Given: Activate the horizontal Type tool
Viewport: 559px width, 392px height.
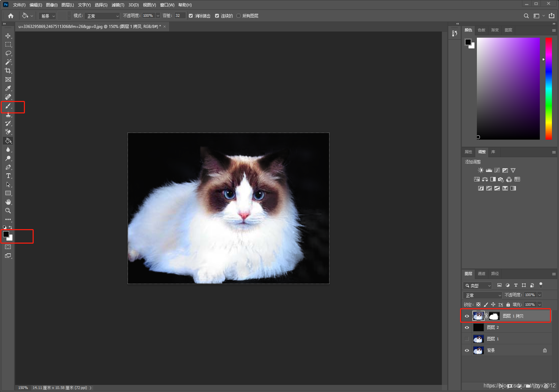Looking at the screenshot, I should pyautogui.click(x=8, y=176).
